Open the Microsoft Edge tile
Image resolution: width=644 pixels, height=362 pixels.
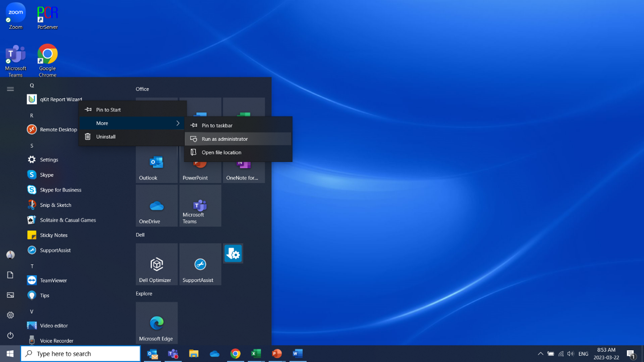tap(157, 323)
